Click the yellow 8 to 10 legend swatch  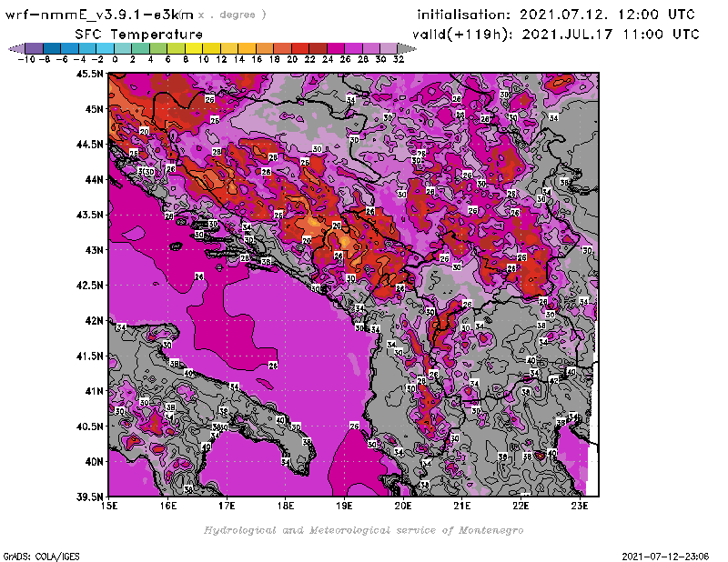(x=194, y=48)
